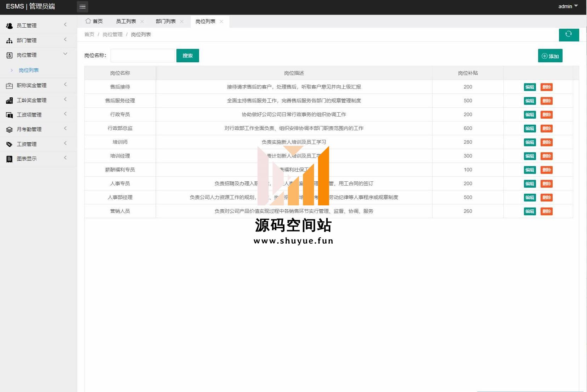Click the ESMS | 管理员端 logo text
The height and width of the screenshot is (392, 587).
(x=30, y=6)
